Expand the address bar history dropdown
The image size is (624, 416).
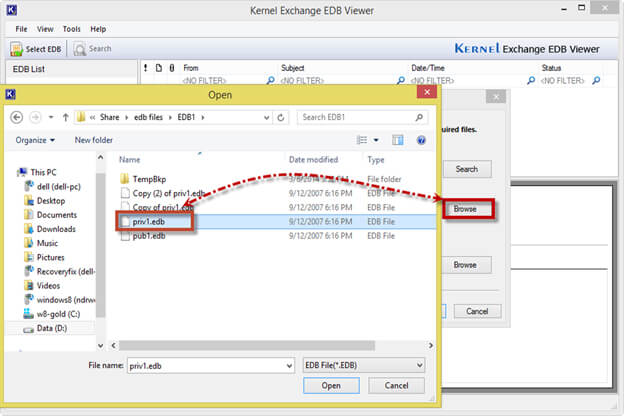click(266, 118)
